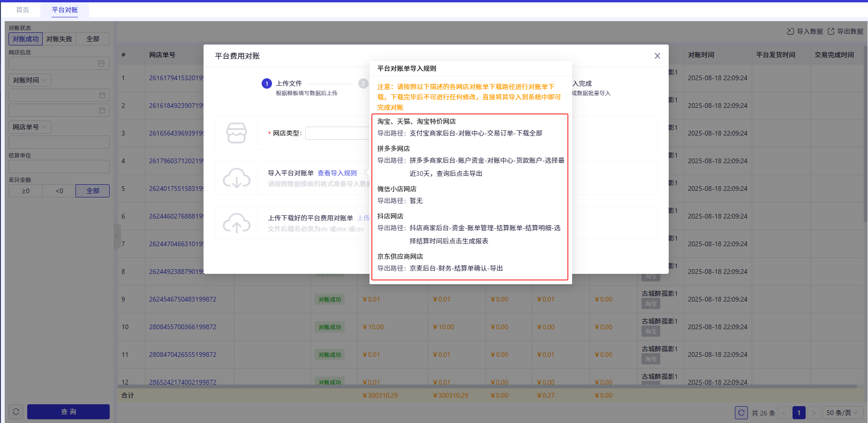Click the 网店信息 input field

(x=59, y=63)
